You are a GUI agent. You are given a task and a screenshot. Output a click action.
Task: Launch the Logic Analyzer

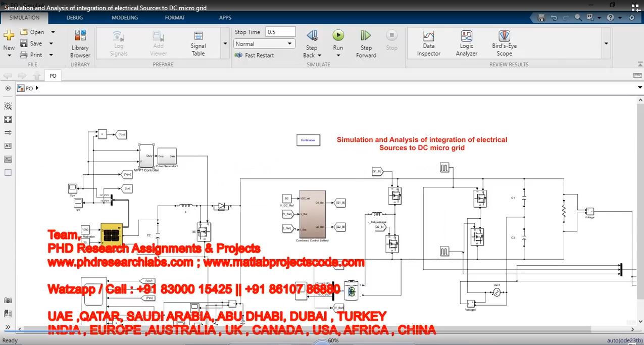[466, 43]
